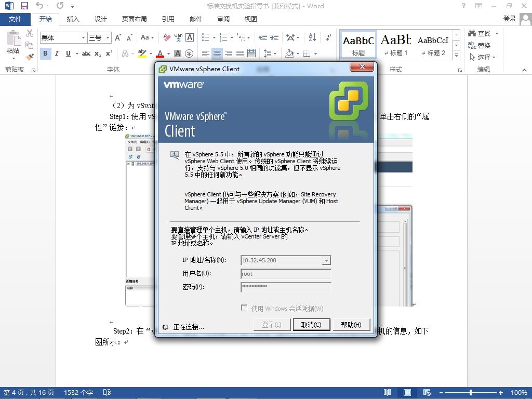Toggle show paragraph marks icon
The height and width of the screenshot is (399, 532).
(x=328, y=37)
